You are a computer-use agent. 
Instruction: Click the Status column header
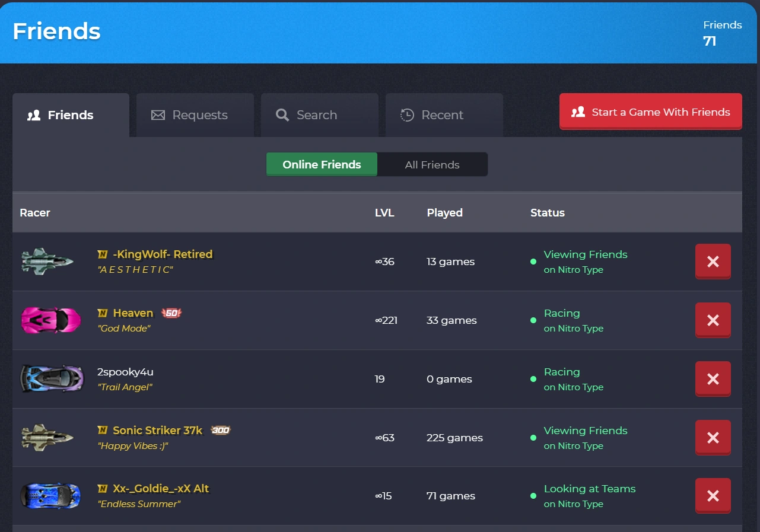pos(548,212)
